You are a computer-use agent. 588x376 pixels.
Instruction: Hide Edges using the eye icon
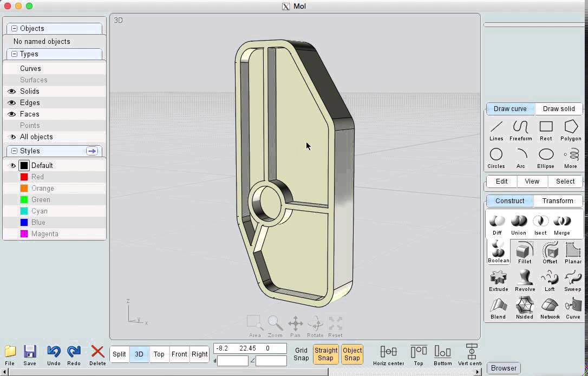pos(11,103)
